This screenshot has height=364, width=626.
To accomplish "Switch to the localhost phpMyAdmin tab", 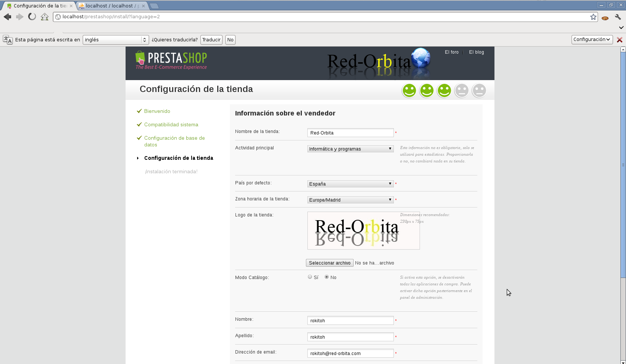I will click(112, 6).
